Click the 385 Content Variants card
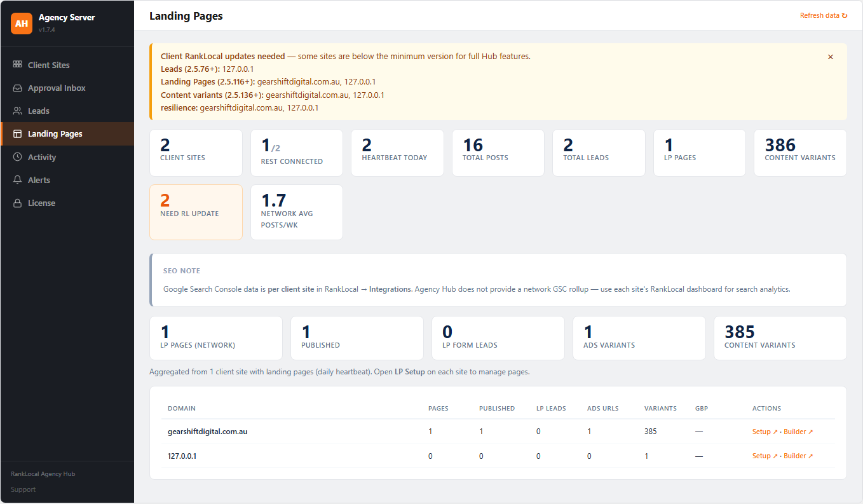863x504 pixels. pos(780,338)
